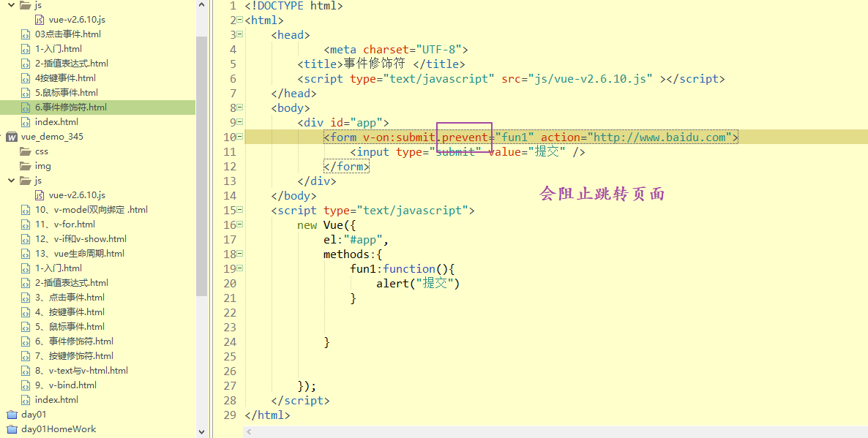Click the icon of 3、点击事件.html
Screen dimensions: 868x438
[26, 298]
